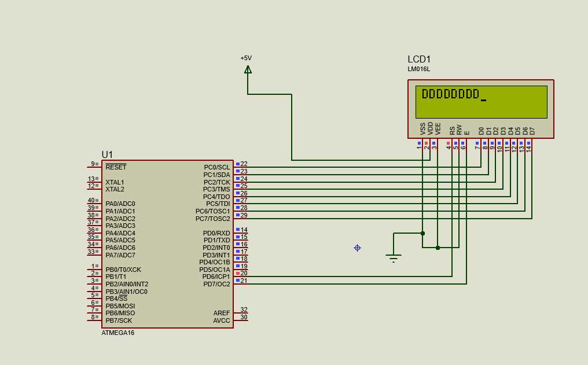Select the XTAL1 pin label
Screen dimensions: 588x365
pos(115,182)
